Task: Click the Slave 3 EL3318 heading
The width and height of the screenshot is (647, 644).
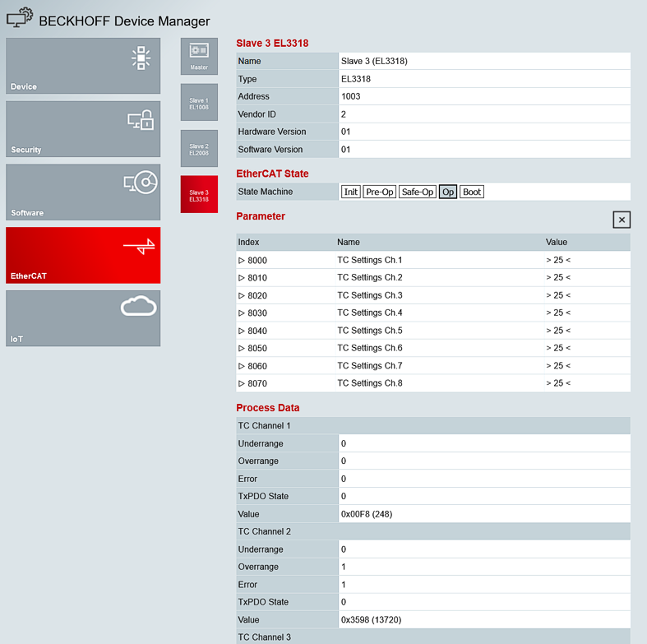Action: tap(272, 44)
